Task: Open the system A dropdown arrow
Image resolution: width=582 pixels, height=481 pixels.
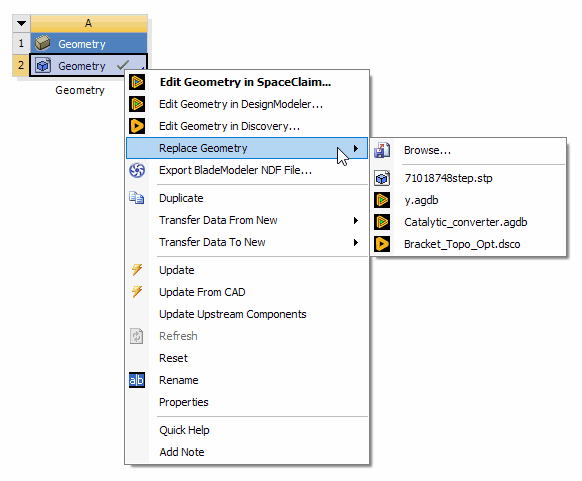Action: [x=22, y=23]
